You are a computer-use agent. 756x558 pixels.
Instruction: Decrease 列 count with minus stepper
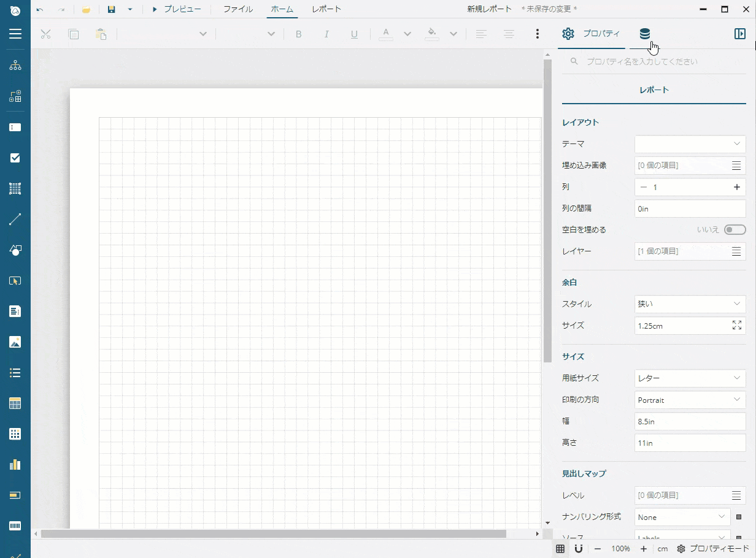(643, 187)
